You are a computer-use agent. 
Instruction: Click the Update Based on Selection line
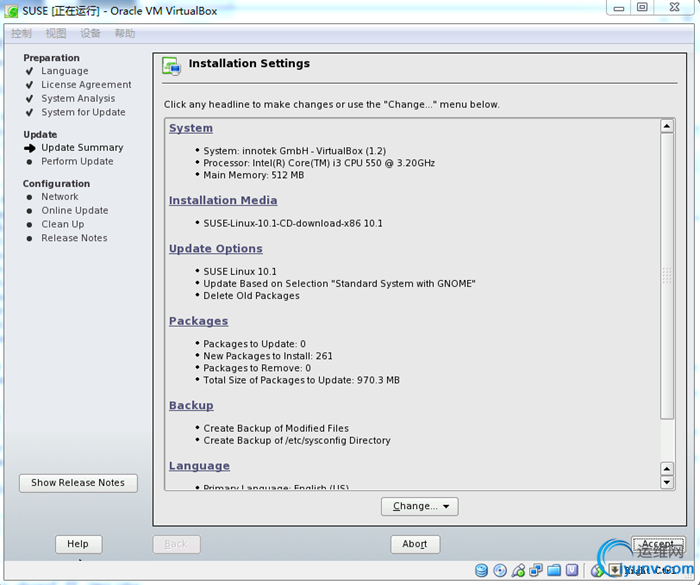[x=339, y=284]
